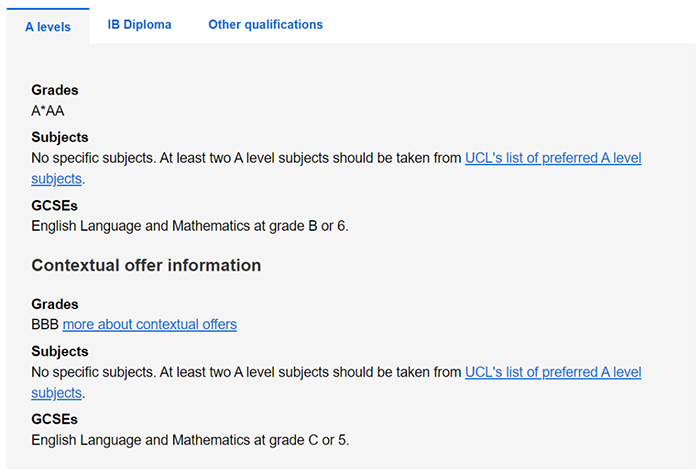Image resolution: width=700 pixels, height=473 pixels.
Task: Click the Subjects heading in standard offer section
Action: [x=60, y=137]
